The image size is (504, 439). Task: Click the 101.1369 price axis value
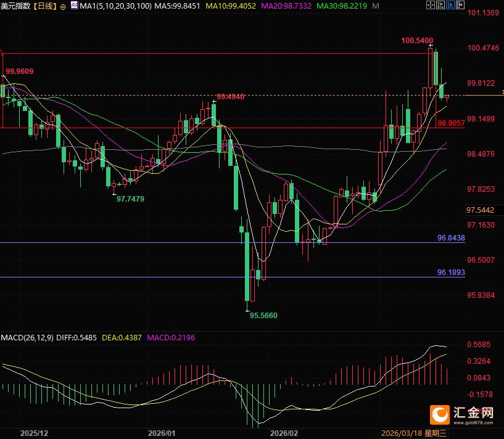tap(483, 13)
